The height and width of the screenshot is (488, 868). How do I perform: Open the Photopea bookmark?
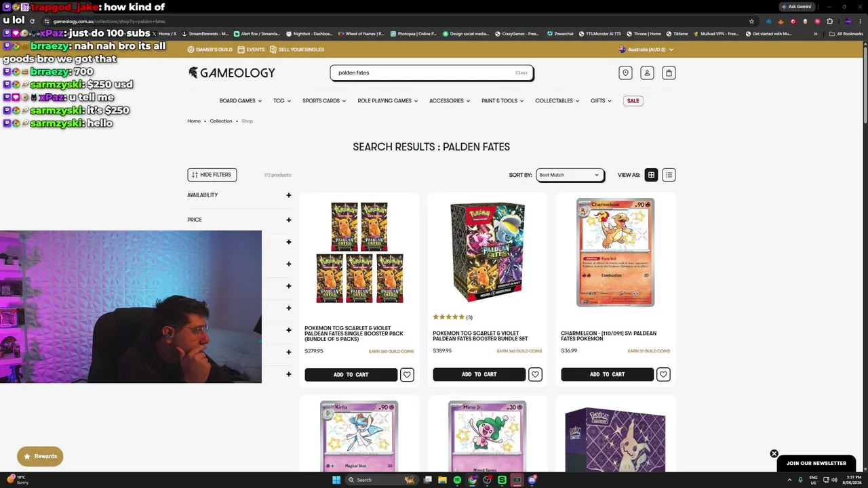pyautogui.click(x=413, y=34)
